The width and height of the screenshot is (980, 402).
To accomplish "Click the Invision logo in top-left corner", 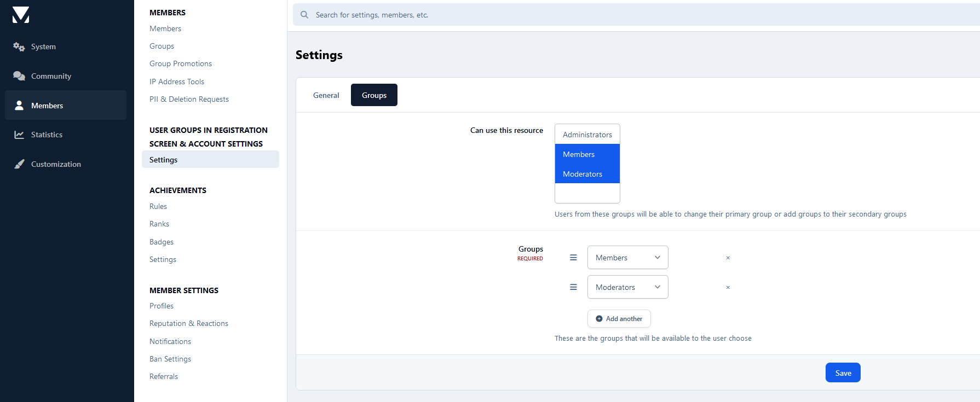I will (21, 15).
